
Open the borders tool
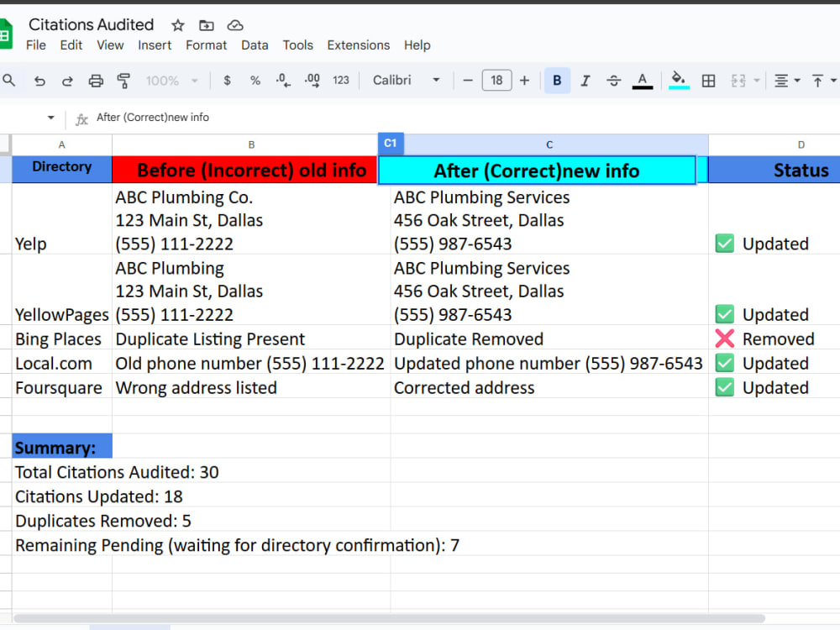708,81
